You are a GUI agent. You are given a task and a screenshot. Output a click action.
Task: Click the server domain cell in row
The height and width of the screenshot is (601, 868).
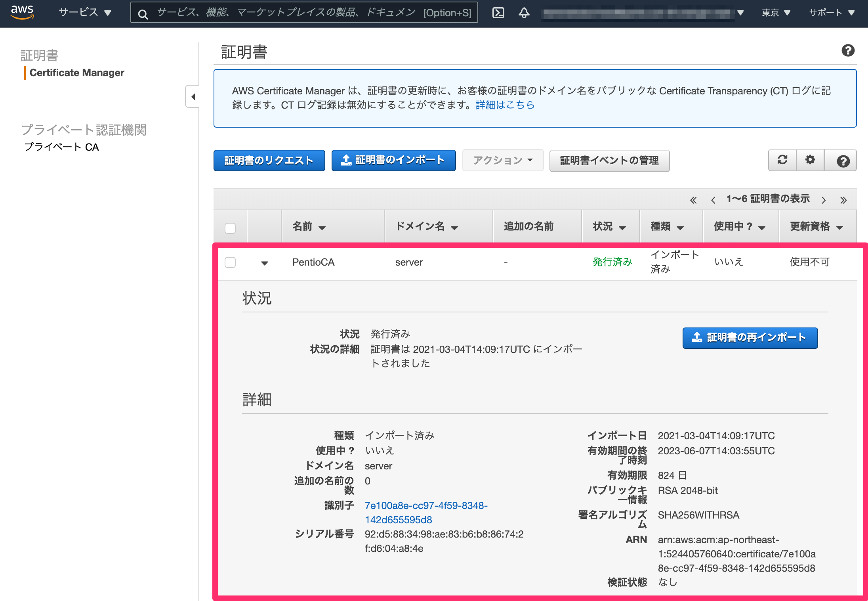coord(409,262)
